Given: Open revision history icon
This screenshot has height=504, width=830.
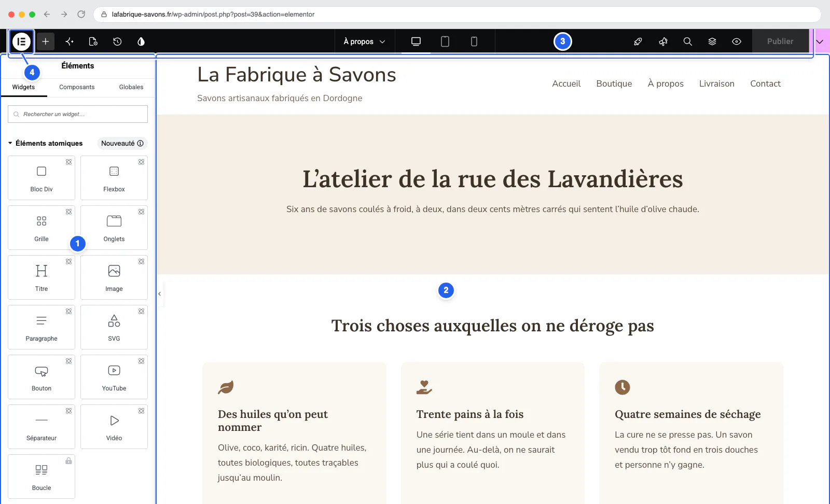Looking at the screenshot, I should [x=117, y=41].
